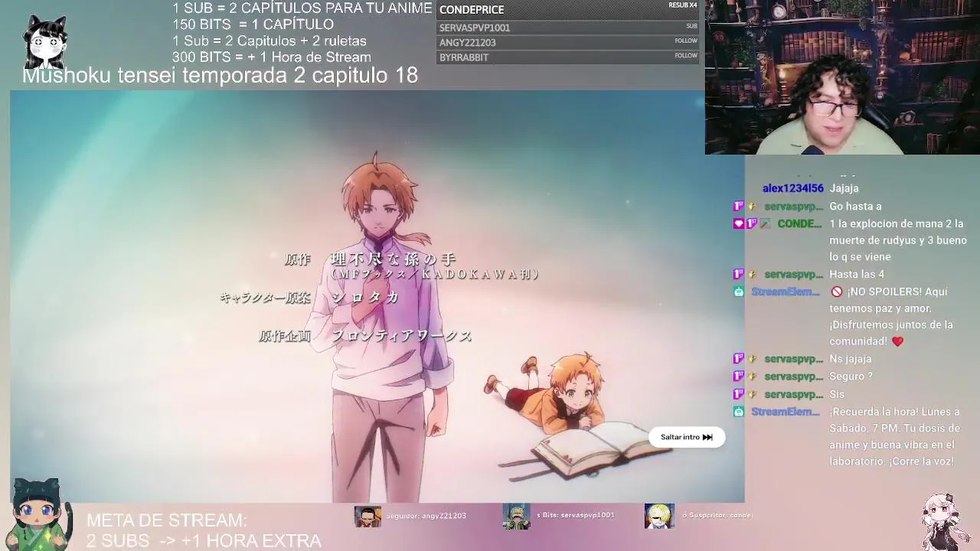This screenshot has height=551, width=980.
Task: Click the 'META DE STREAM:' label
Action: click(x=166, y=521)
